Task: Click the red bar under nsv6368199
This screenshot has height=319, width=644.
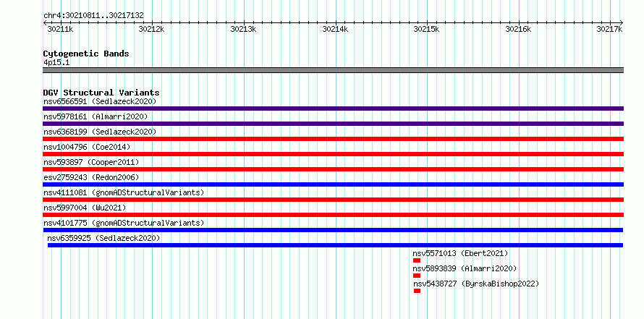Action: click(x=333, y=139)
